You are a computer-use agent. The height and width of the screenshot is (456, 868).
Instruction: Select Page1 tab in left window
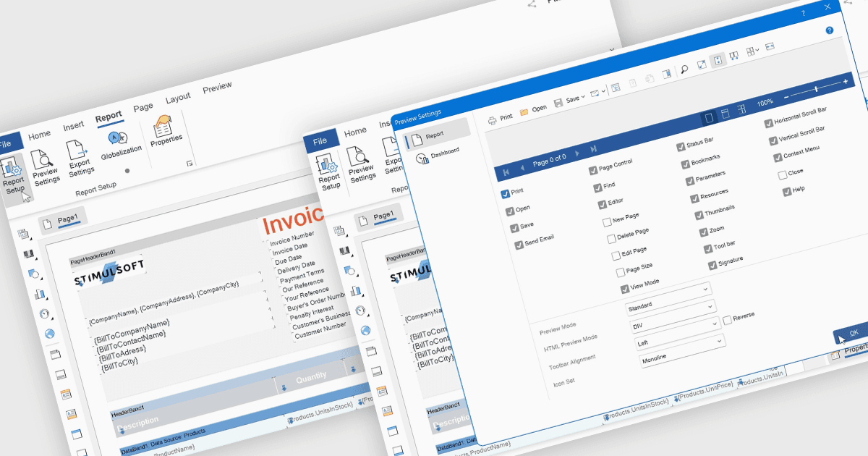62,219
